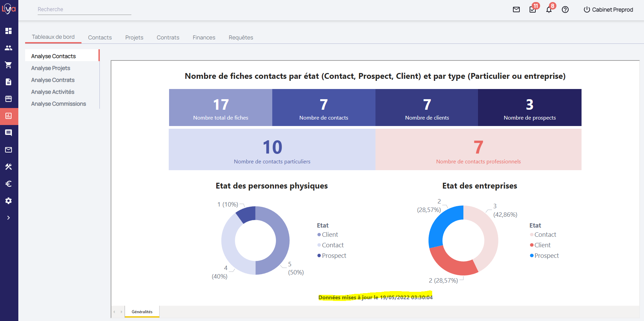Click next report page arrow
644x321 pixels.
pyautogui.click(x=121, y=312)
